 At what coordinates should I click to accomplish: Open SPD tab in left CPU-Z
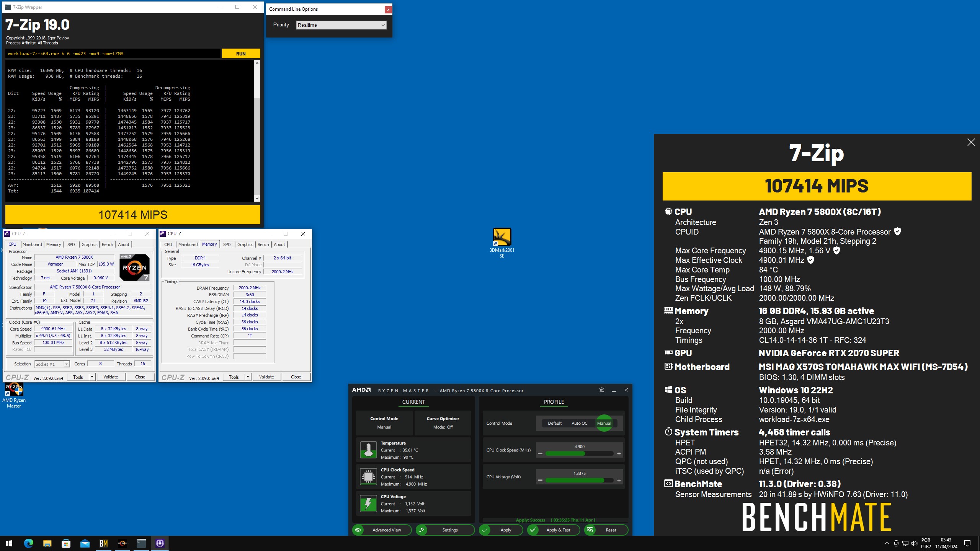point(71,245)
